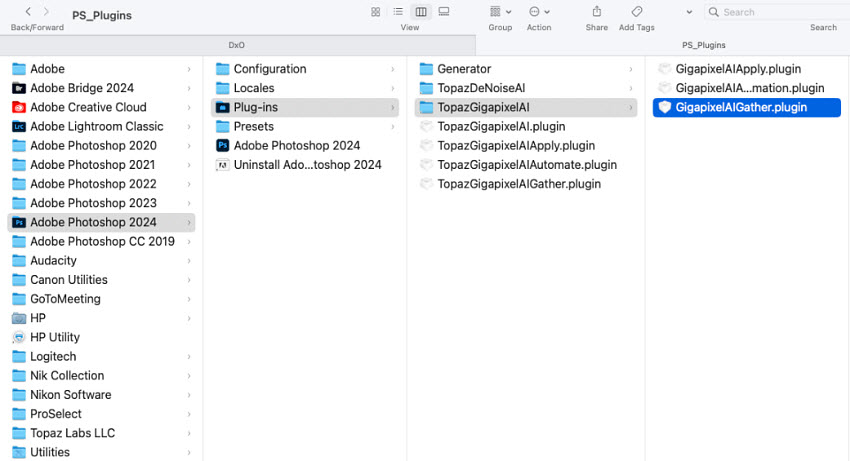
Task: Select the Audacity folder
Action: tap(101, 260)
